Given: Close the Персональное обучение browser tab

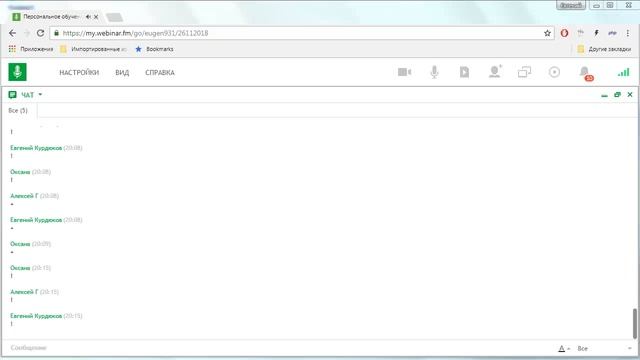Looking at the screenshot, I should [96, 17].
